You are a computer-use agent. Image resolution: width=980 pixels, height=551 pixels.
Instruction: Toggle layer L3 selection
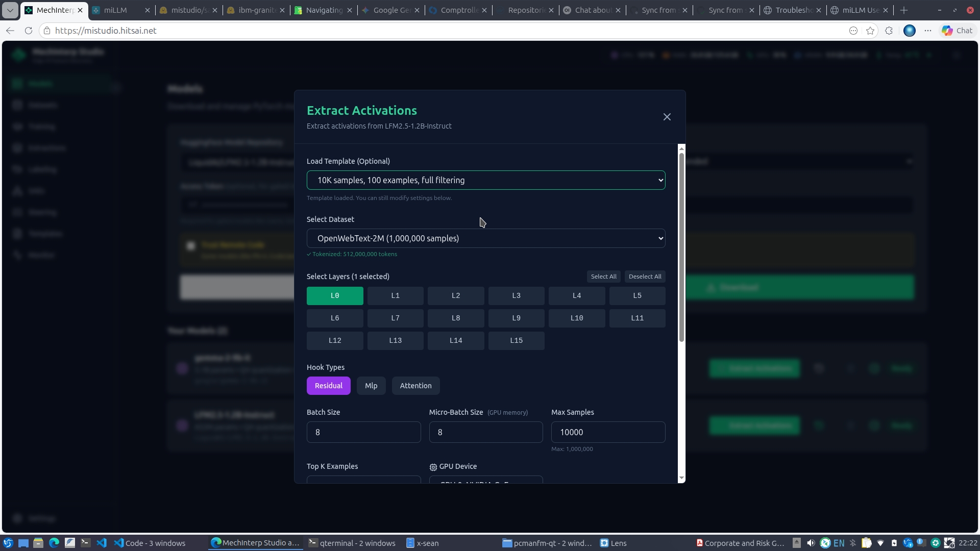[516, 296]
